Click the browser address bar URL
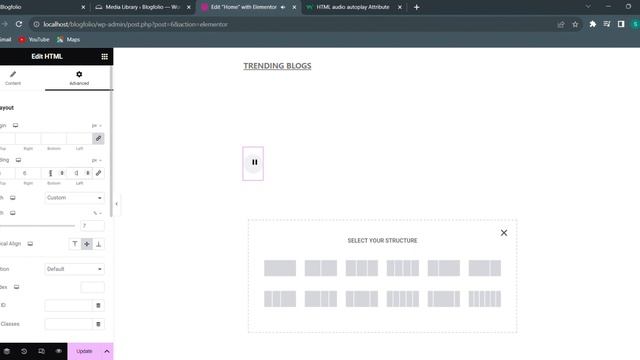Viewport: 640px width, 360px height. pyautogui.click(x=136, y=24)
